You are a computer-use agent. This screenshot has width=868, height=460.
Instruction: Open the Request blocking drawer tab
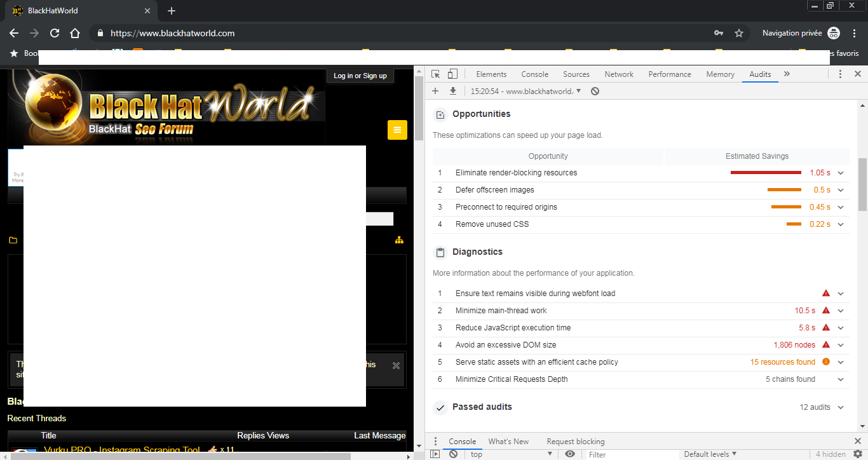[576, 442]
